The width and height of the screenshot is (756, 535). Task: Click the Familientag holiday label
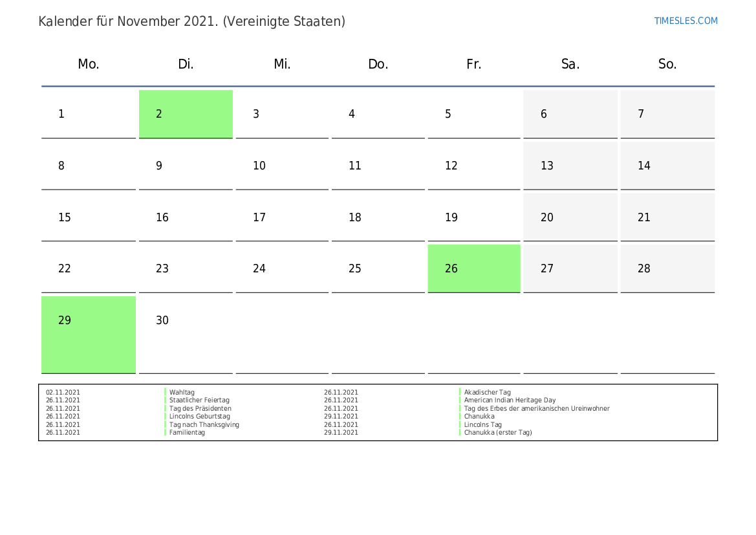(x=187, y=433)
